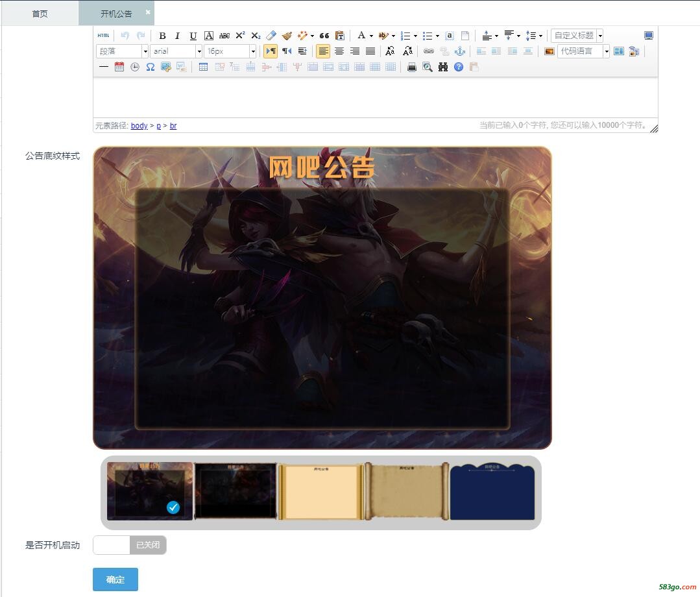Screen dimensions: 700x597
Task: Convert text to lowercase
Action: pos(407,51)
